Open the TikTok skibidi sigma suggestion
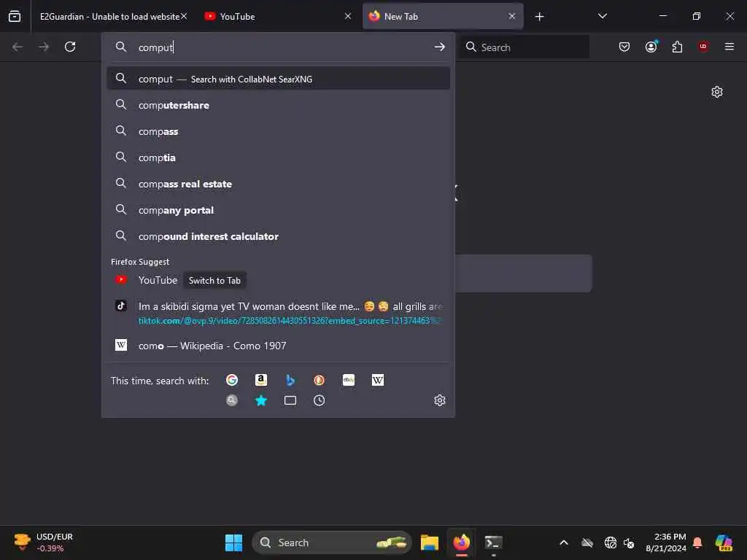The height and width of the screenshot is (560, 747). tap(278, 313)
